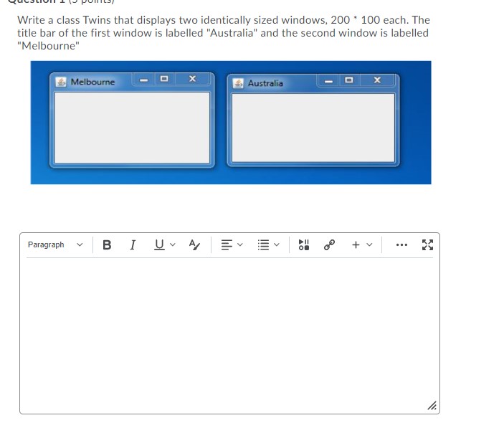Click the text alignment icon
Viewport: 504px width, 428px height.
[227, 245]
